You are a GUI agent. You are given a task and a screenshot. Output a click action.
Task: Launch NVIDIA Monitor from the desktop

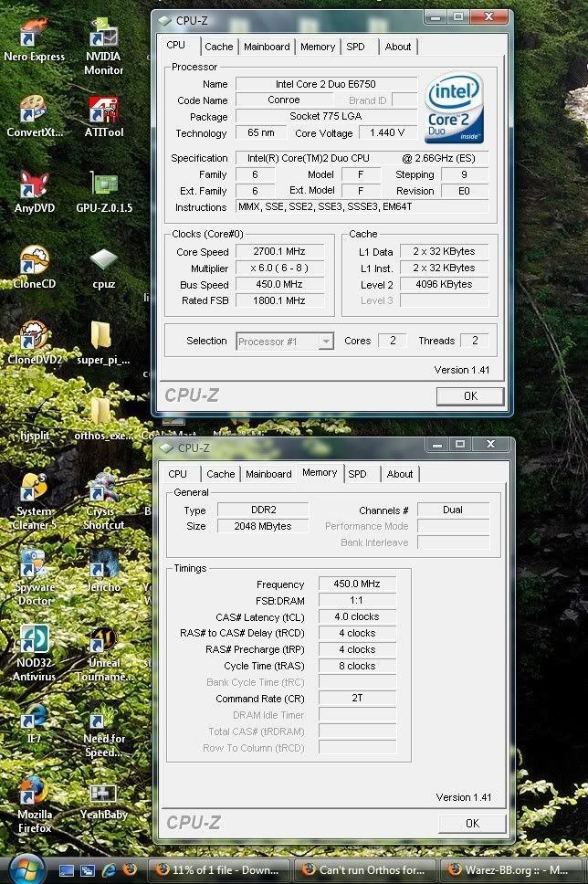[104, 47]
